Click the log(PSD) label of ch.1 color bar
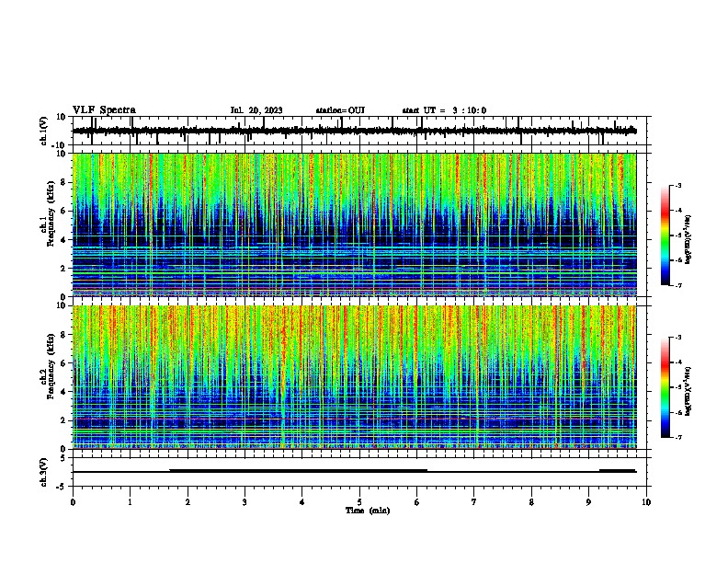 [689, 240]
